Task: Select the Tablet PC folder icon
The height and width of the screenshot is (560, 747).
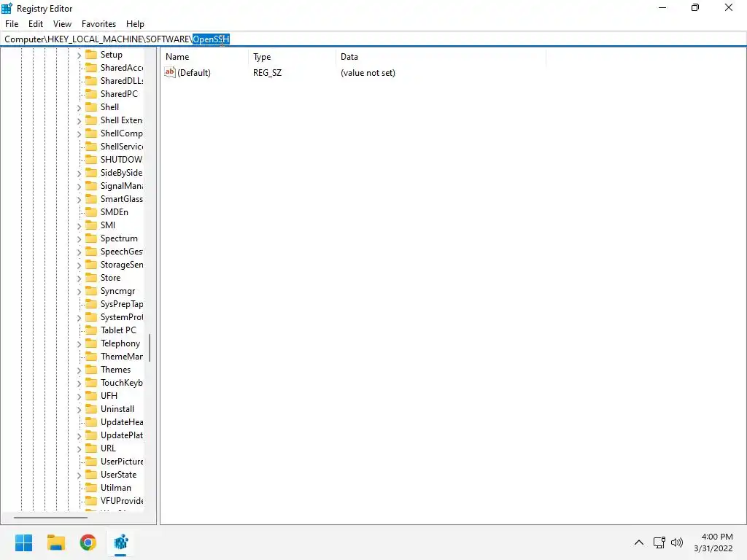Action: click(91, 330)
